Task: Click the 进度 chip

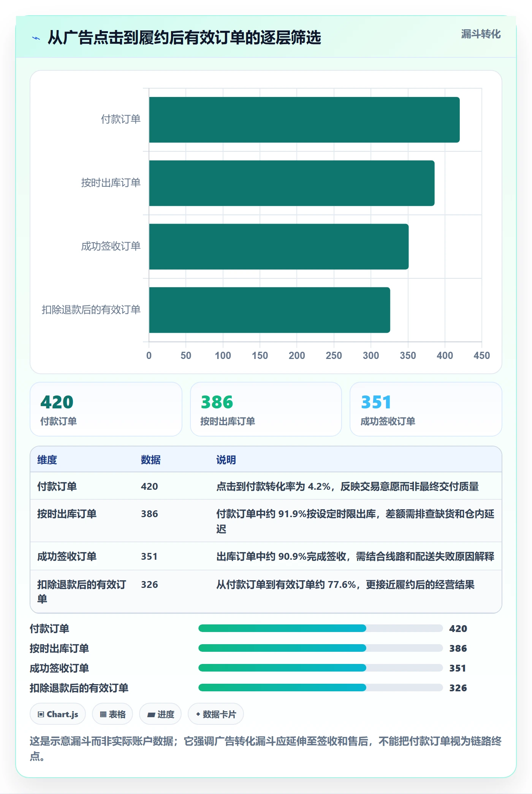Action: pyautogui.click(x=160, y=714)
